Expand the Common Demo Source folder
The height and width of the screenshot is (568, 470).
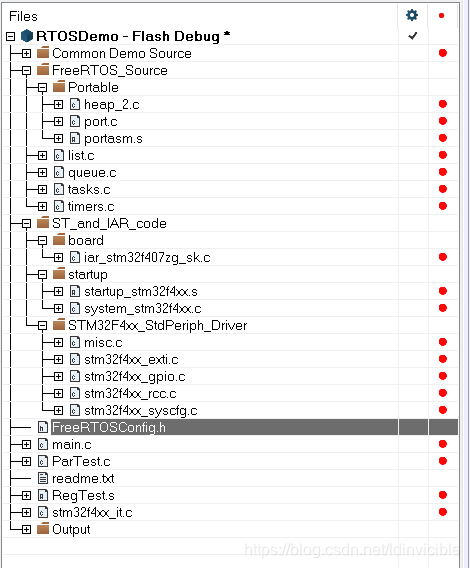point(26,53)
